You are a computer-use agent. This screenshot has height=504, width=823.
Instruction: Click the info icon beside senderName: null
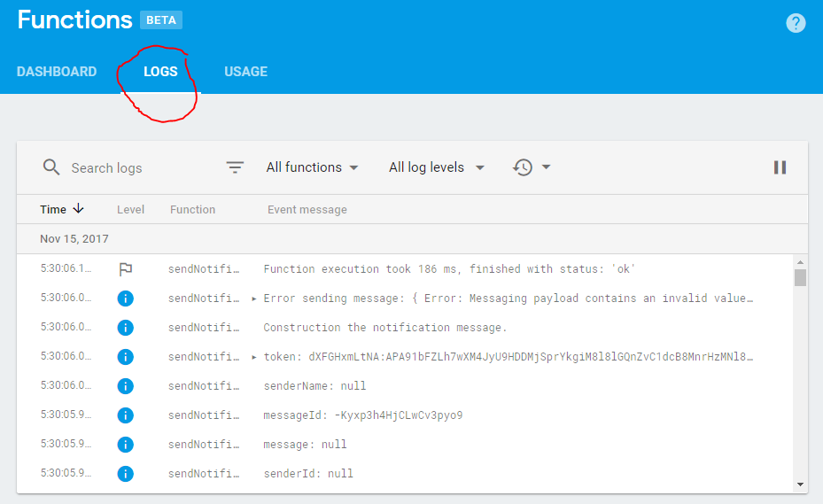click(x=126, y=386)
